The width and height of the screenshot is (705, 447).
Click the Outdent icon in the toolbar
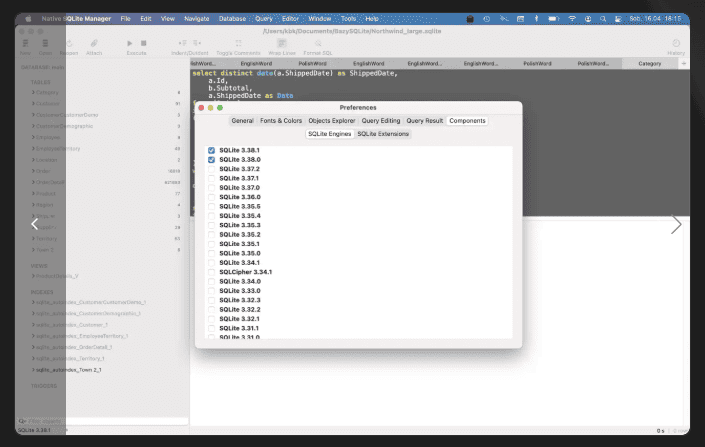(197, 43)
